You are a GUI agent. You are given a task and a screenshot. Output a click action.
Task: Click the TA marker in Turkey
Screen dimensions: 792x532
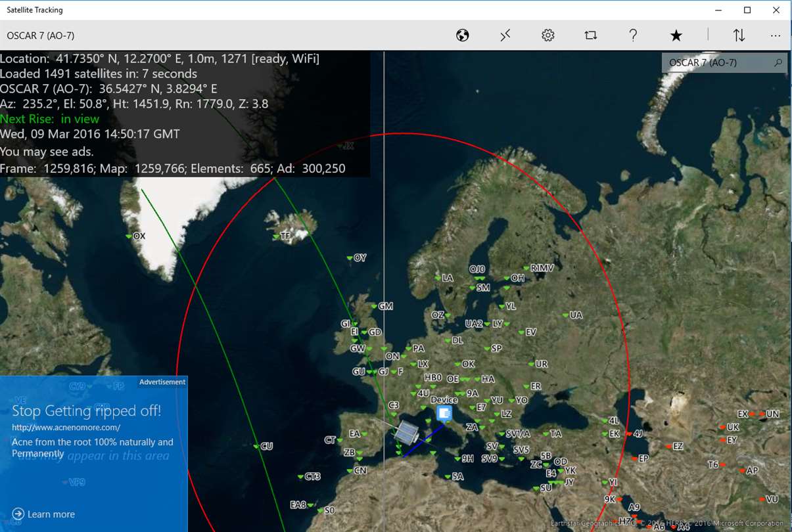point(552,434)
